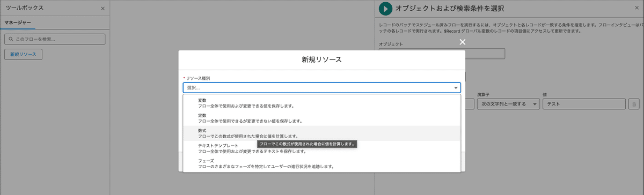Click the オブジェクト input field
The height and width of the screenshot is (195, 644).
442,54
